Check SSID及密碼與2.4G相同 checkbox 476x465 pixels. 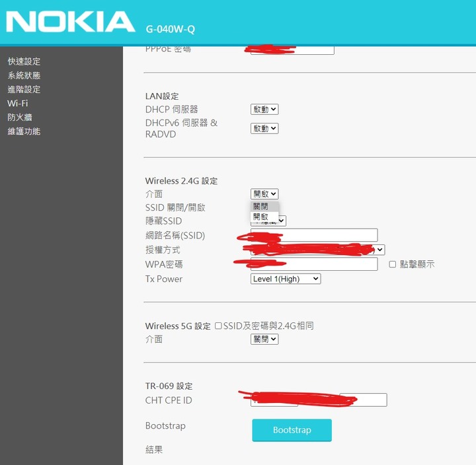click(218, 326)
